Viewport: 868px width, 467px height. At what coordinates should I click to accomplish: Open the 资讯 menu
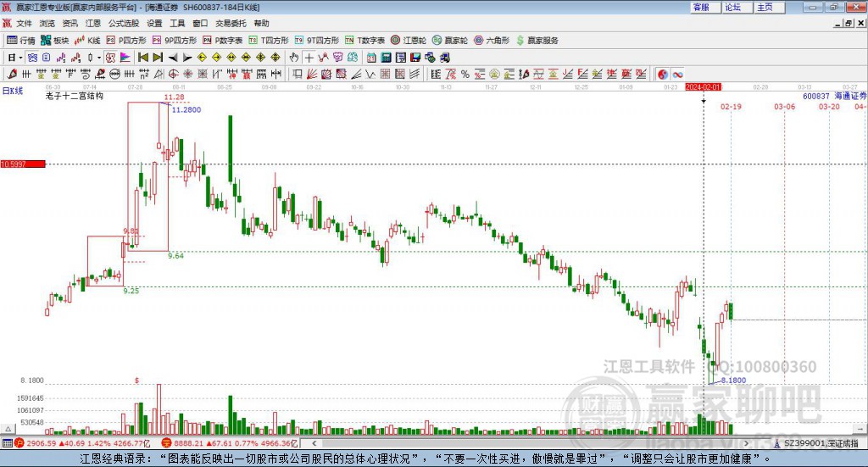tap(70, 23)
